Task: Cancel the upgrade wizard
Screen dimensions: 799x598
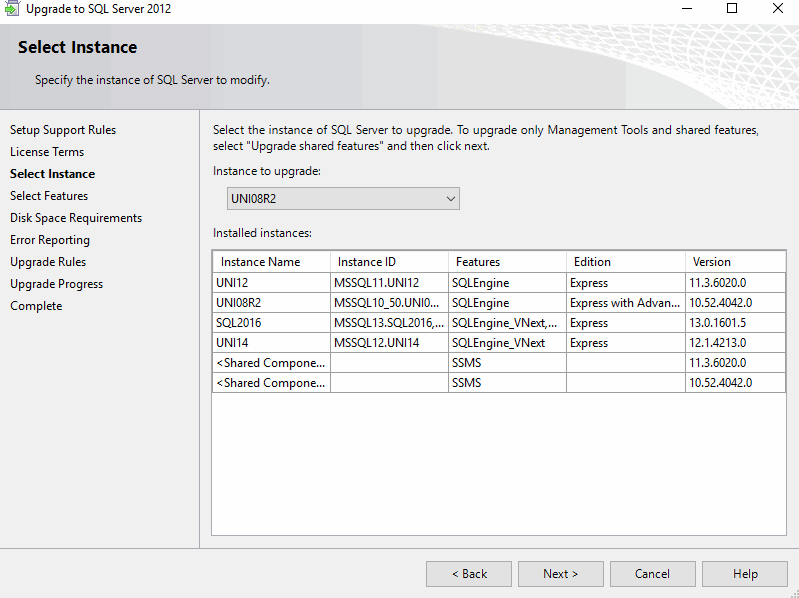Action: click(x=652, y=573)
